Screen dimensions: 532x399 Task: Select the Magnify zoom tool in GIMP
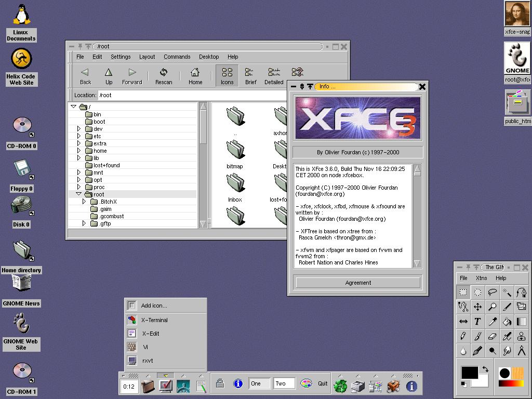[493, 307]
